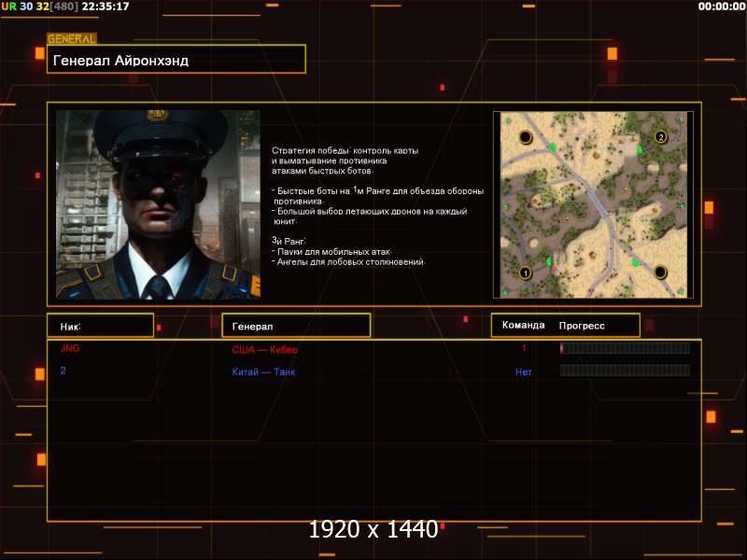
Task: Click the GENERAL label tag above the title
Action: tap(71, 39)
